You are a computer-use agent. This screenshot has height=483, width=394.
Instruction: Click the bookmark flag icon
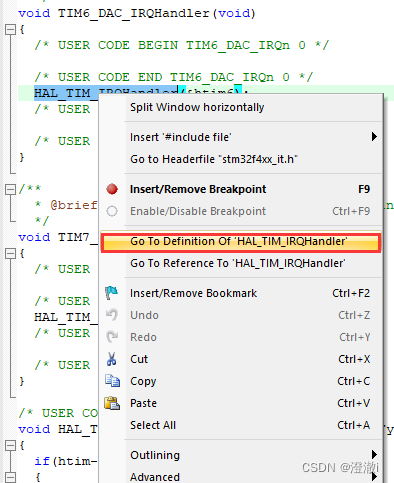point(112,293)
